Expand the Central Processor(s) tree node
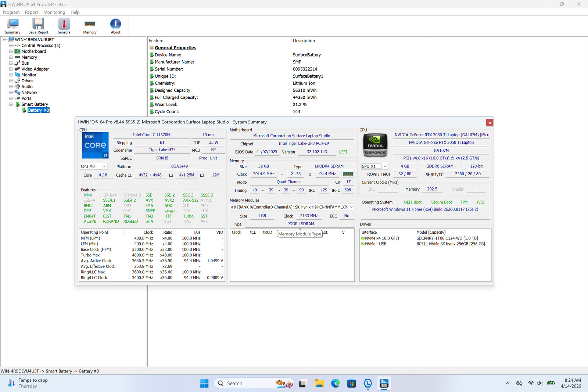The width and height of the screenshot is (588, 392). pyautogui.click(x=11, y=46)
